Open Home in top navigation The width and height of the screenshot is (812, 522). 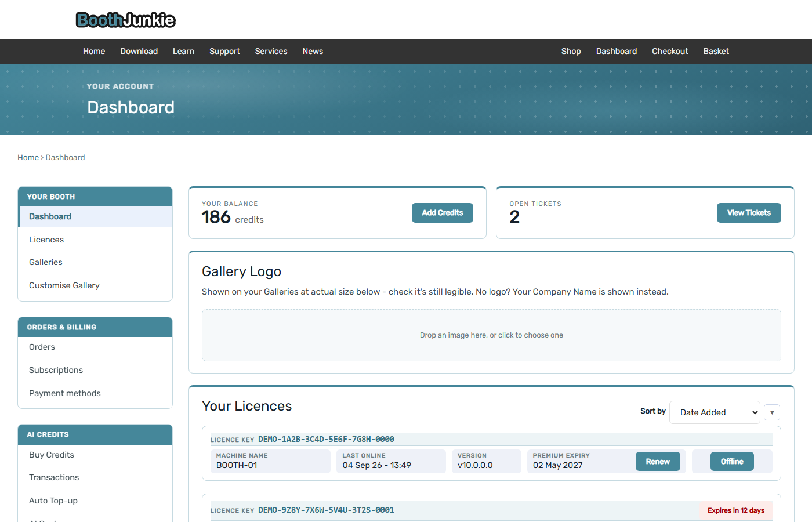tap(94, 51)
